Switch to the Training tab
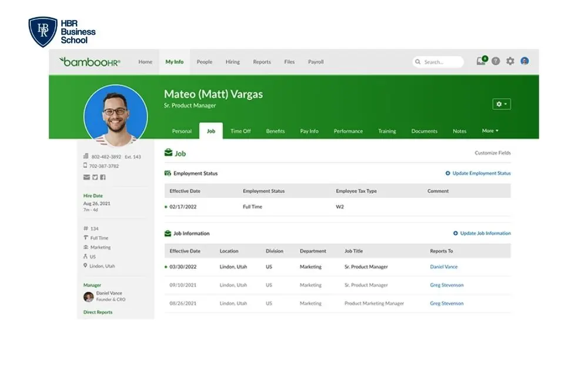588x368 pixels. coord(387,131)
